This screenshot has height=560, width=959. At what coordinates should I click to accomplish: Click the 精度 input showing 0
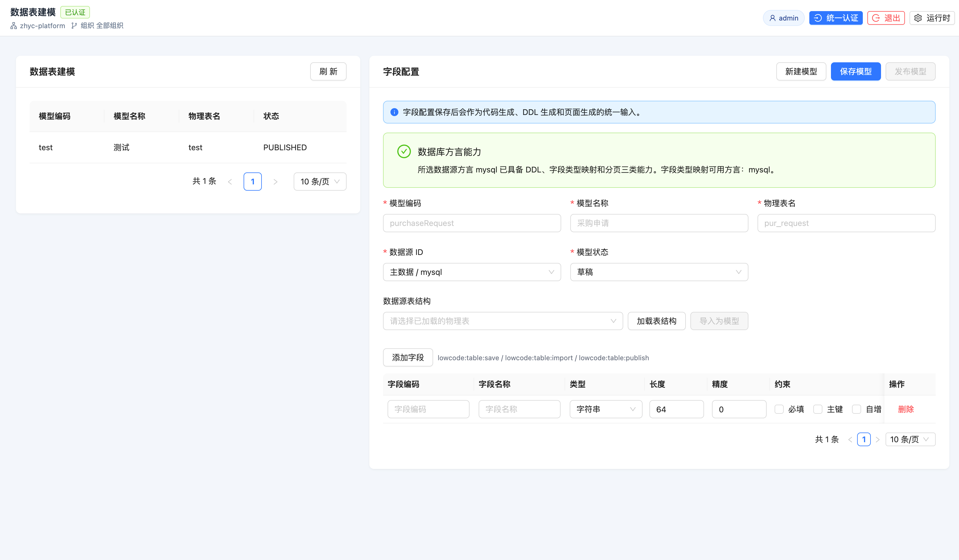pyautogui.click(x=739, y=409)
